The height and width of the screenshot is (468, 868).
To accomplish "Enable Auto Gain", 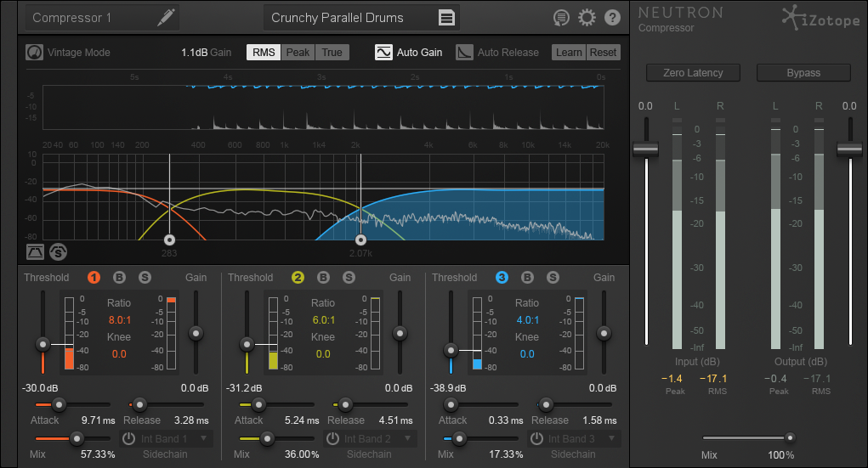I will tap(383, 53).
